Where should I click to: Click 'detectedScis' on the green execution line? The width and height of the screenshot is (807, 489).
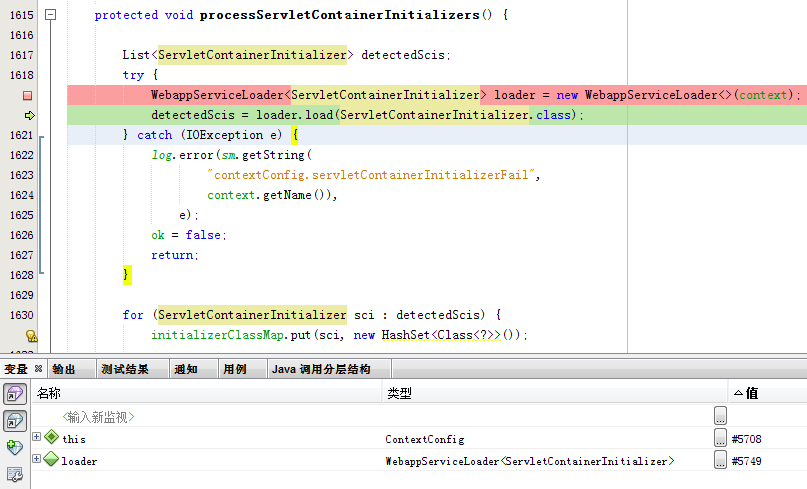coord(193,115)
